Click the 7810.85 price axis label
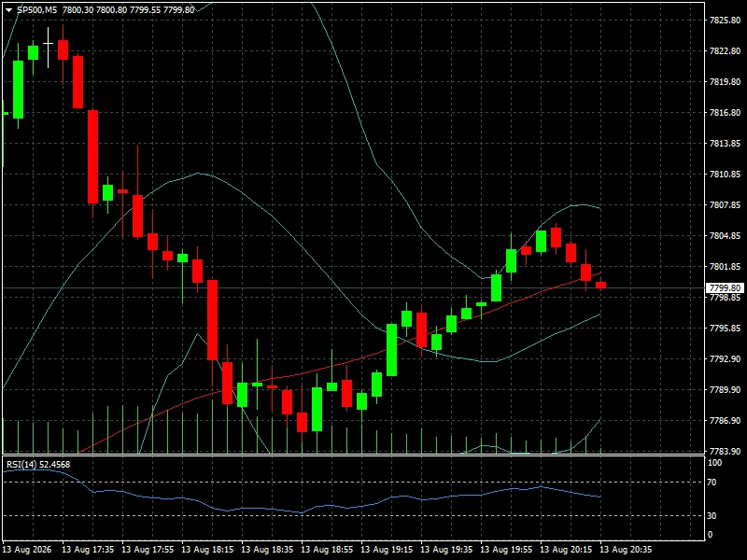The width and height of the screenshot is (747, 560). pos(725,175)
